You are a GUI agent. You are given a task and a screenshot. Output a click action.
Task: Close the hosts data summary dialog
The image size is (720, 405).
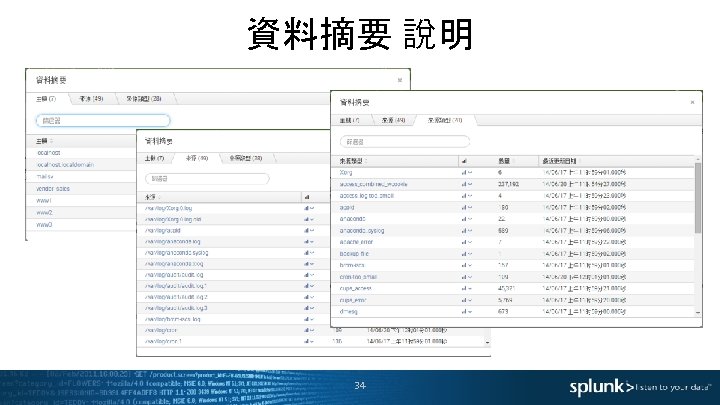coord(399,80)
